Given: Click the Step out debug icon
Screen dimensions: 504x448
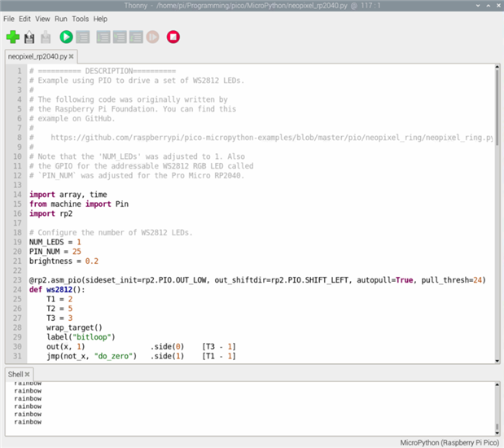Looking at the screenshot, I should [136, 37].
